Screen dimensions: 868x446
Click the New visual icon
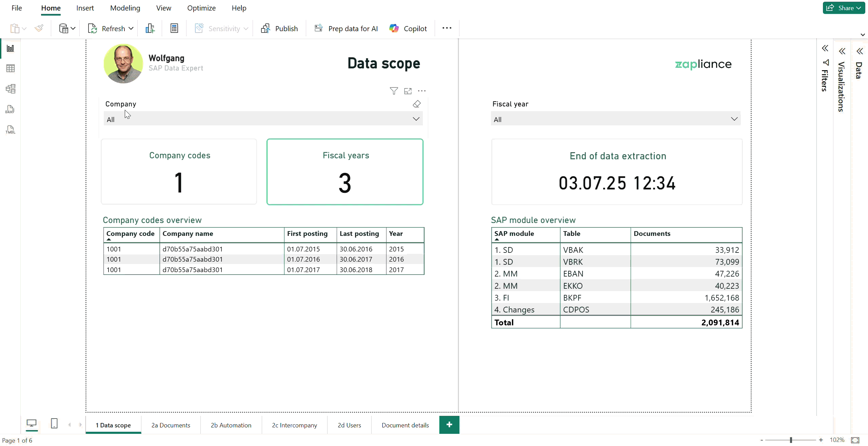click(150, 28)
